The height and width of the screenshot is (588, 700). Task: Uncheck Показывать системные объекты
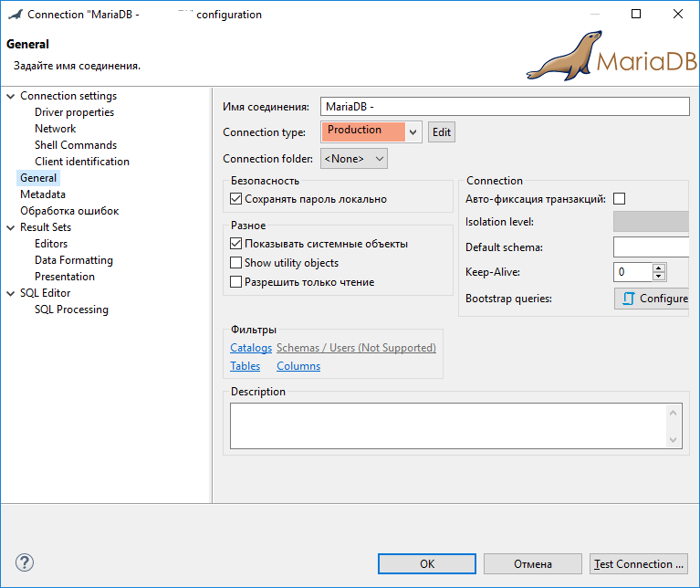tap(235, 243)
